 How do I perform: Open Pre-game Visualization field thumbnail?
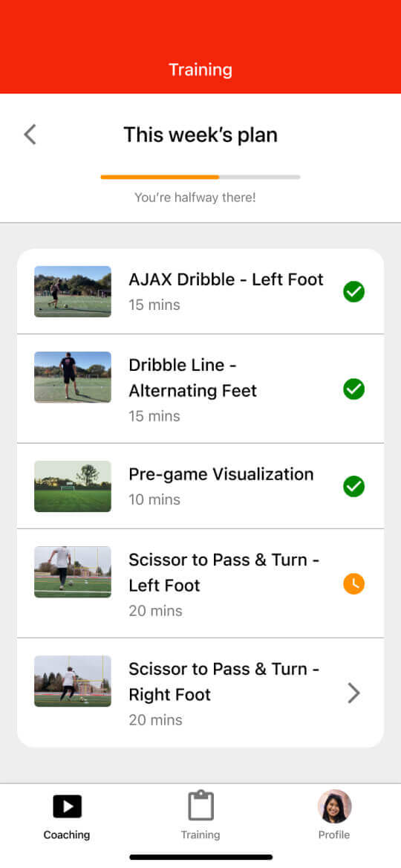(73, 487)
